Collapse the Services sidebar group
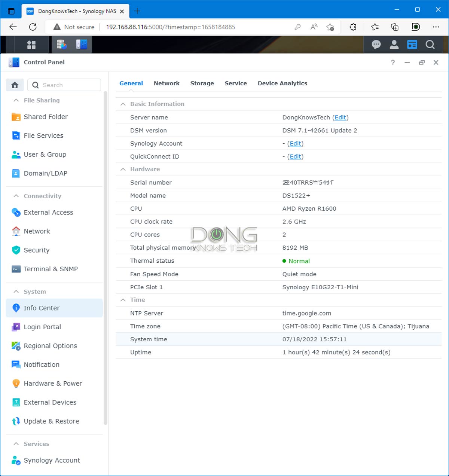The height and width of the screenshot is (476, 449). click(x=16, y=444)
